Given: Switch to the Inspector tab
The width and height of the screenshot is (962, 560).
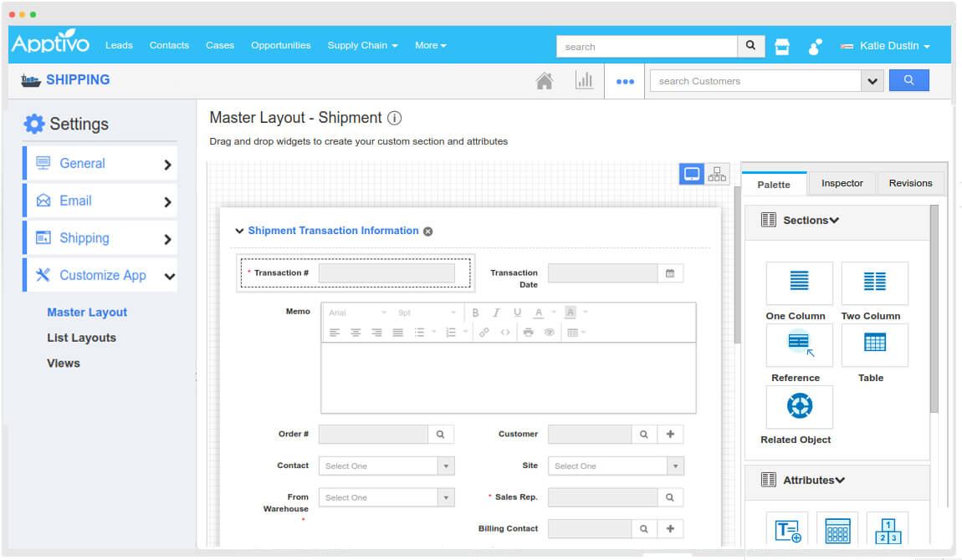Looking at the screenshot, I should coord(842,183).
